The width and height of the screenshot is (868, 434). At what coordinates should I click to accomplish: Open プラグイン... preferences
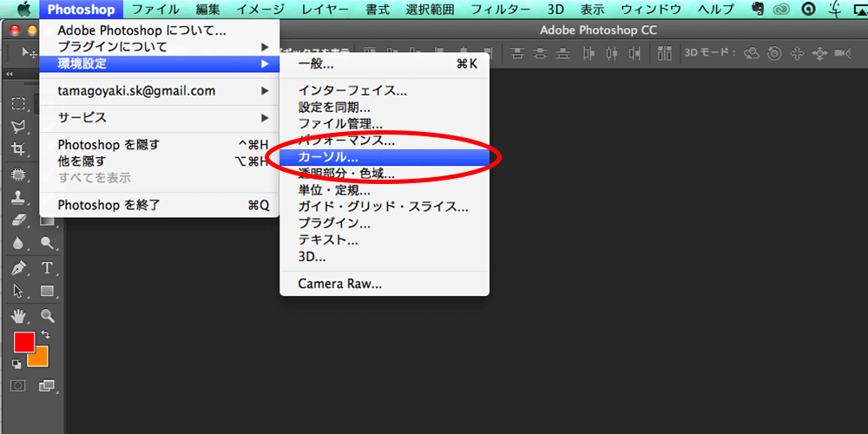385,224
